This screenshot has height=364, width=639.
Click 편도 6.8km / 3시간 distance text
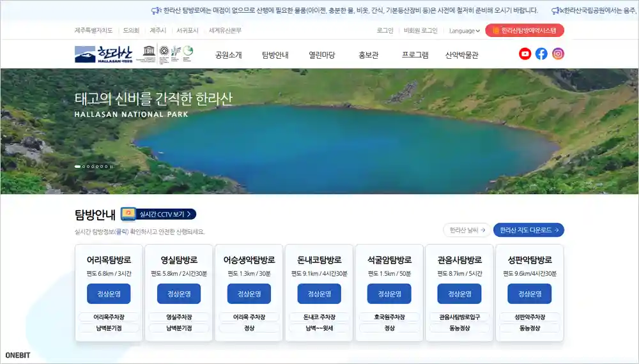[x=109, y=273]
